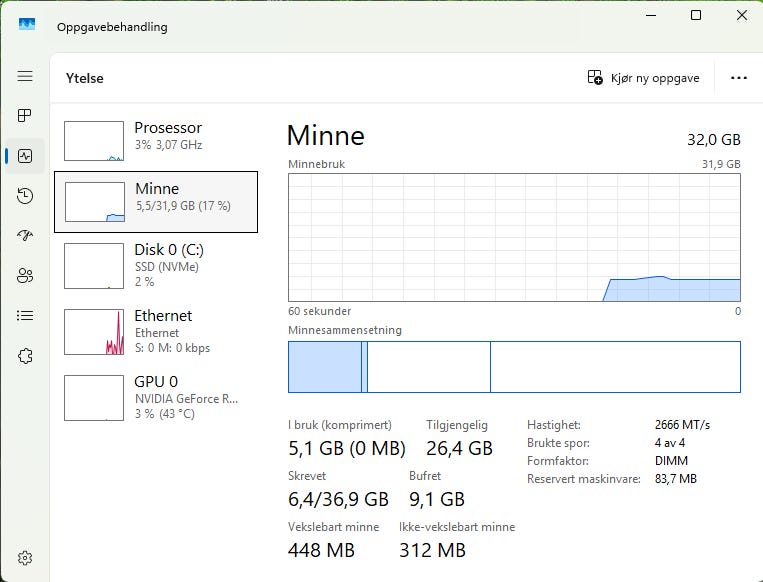Click the 26,4 GB Tilgjengelig value

(x=459, y=448)
